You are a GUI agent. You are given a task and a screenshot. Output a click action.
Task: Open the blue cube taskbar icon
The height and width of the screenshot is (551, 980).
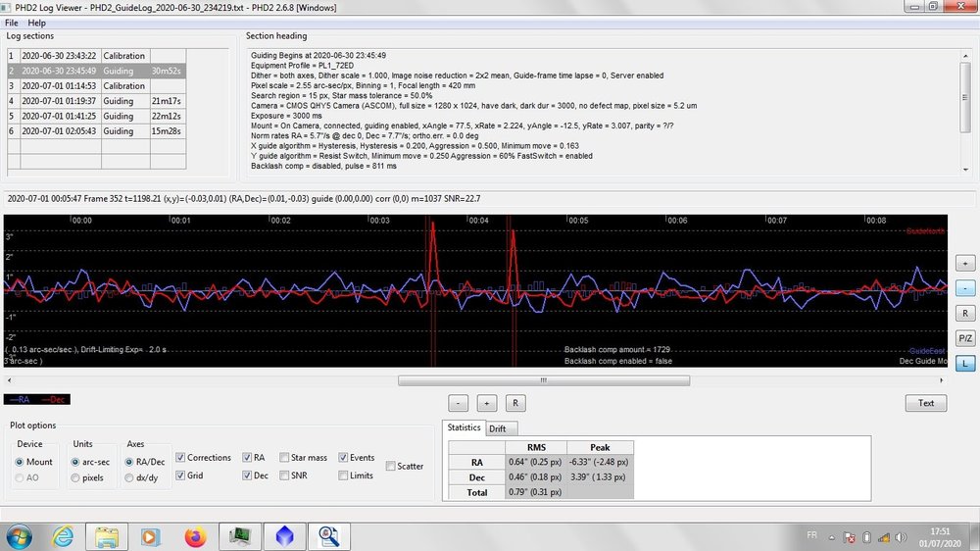tap(284, 536)
